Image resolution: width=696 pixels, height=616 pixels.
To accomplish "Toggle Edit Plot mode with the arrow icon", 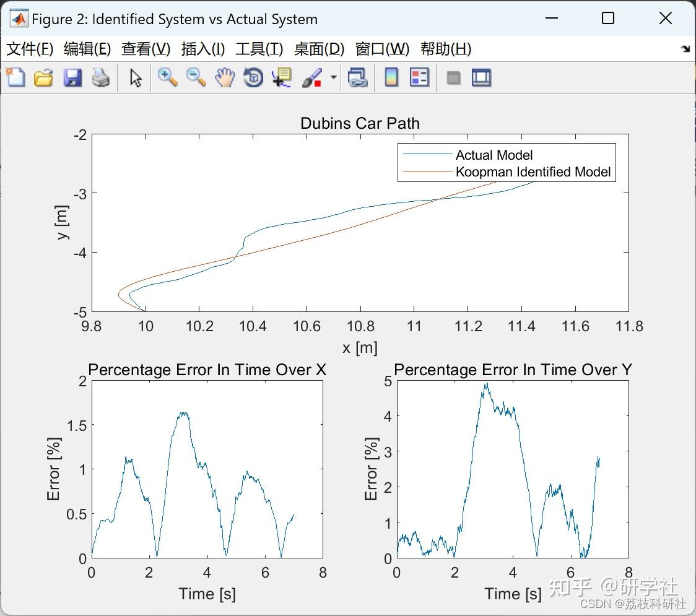I will (134, 77).
